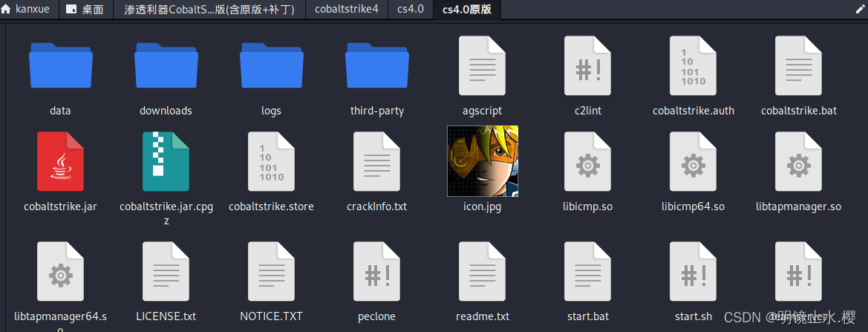Image resolution: width=868 pixels, height=332 pixels.
Task: Click the agscript file name label
Action: [x=482, y=111]
